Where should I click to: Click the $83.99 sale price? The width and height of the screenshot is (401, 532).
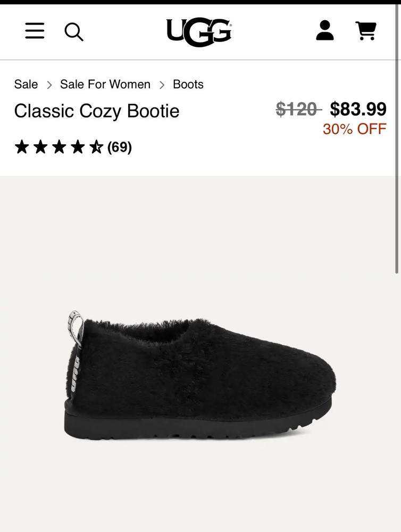358,109
